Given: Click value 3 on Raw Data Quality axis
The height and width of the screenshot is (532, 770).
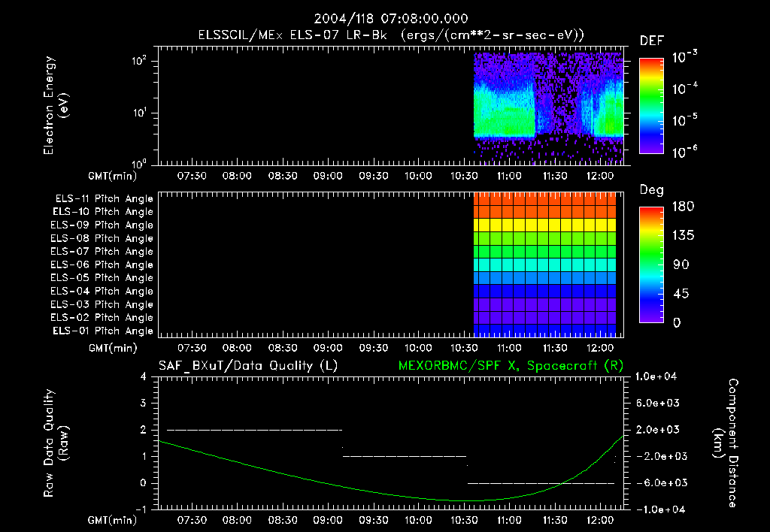Looking at the screenshot, I should click(143, 403).
